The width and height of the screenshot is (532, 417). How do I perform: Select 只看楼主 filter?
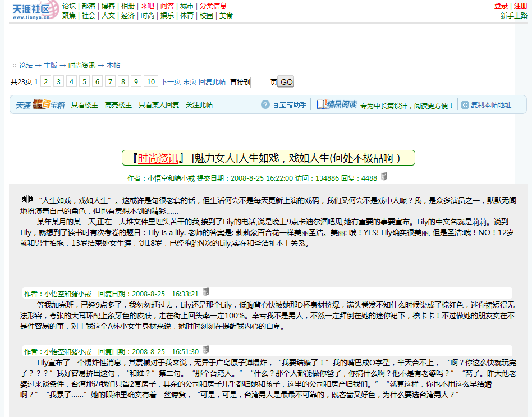(85, 105)
